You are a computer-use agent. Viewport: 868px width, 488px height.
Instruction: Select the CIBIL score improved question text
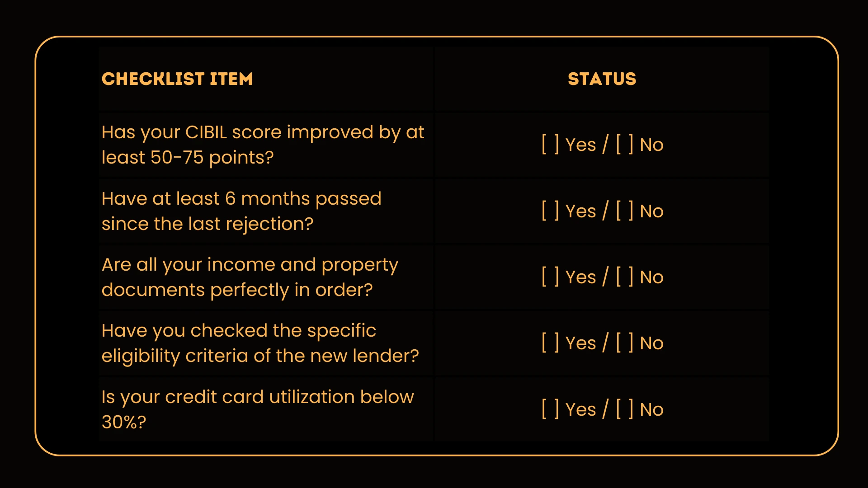pos(262,145)
